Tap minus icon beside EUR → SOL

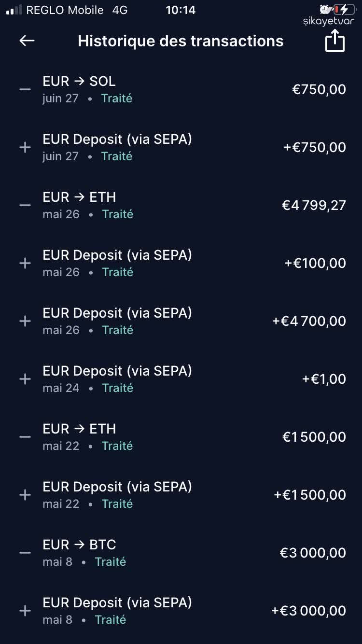(25, 89)
